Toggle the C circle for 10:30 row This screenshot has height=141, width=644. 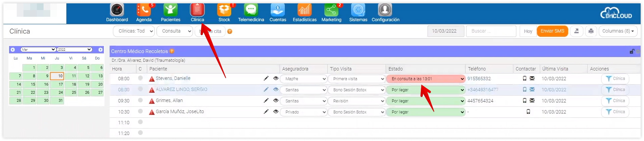click(140, 111)
